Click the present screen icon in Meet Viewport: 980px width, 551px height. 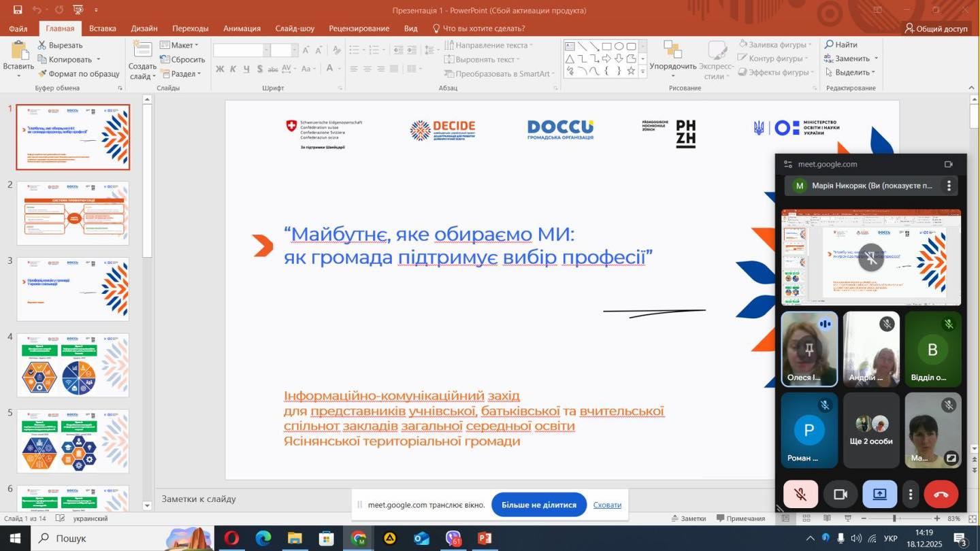click(x=879, y=495)
